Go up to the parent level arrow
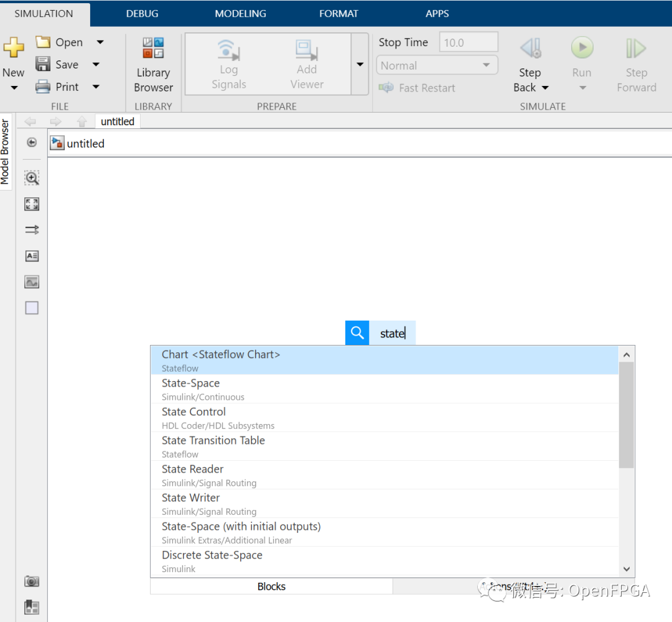The image size is (672, 622). 82,122
